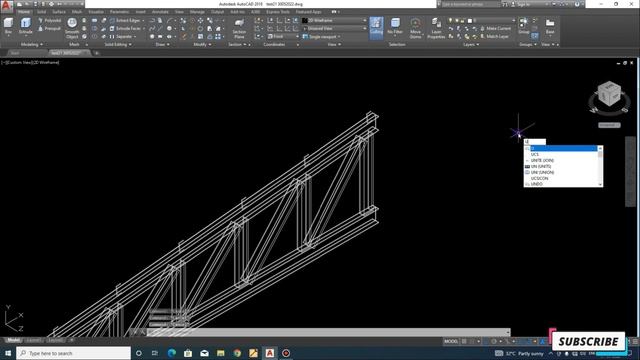640x360 pixels.
Task: Open the Output ribbon tab
Action: click(x=218, y=12)
